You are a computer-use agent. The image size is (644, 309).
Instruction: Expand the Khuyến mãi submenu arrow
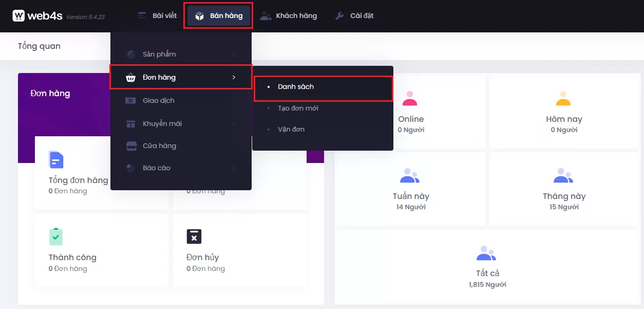click(234, 123)
